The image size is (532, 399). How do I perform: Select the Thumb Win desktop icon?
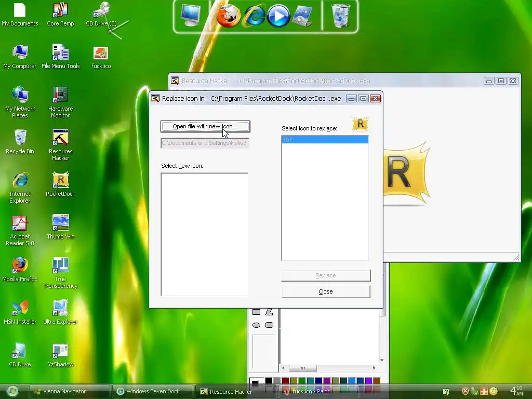60,228
